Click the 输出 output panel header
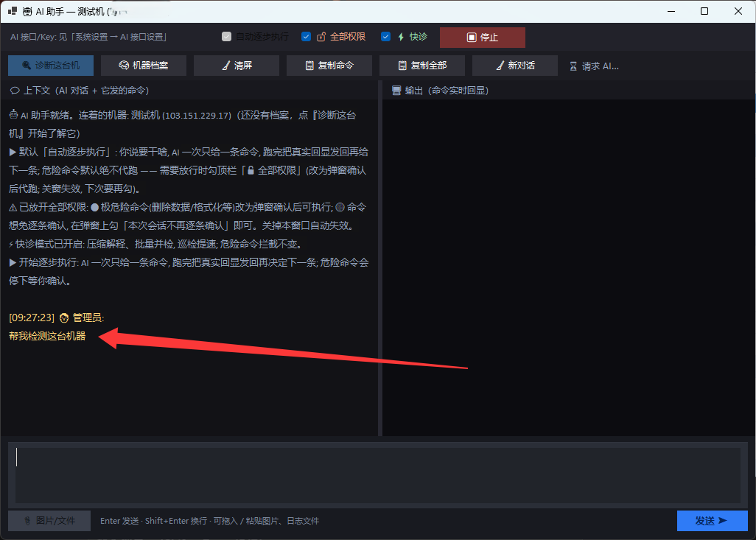 click(440, 91)
